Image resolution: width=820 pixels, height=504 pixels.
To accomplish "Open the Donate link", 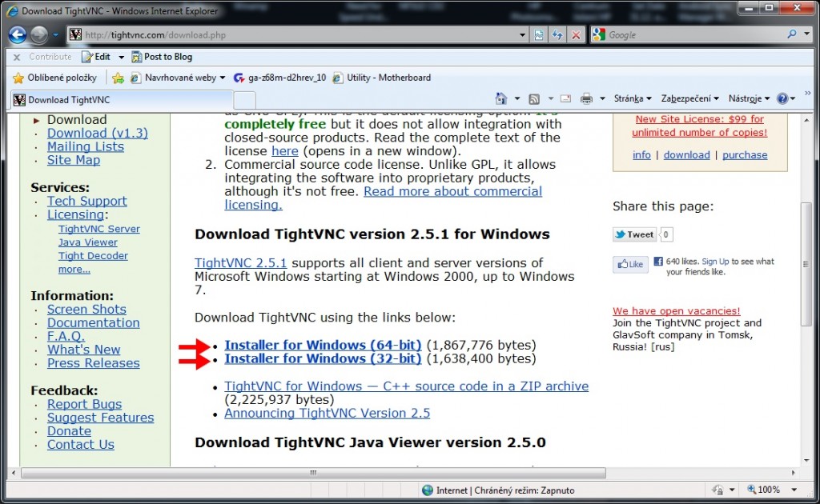I will (69, 431).
